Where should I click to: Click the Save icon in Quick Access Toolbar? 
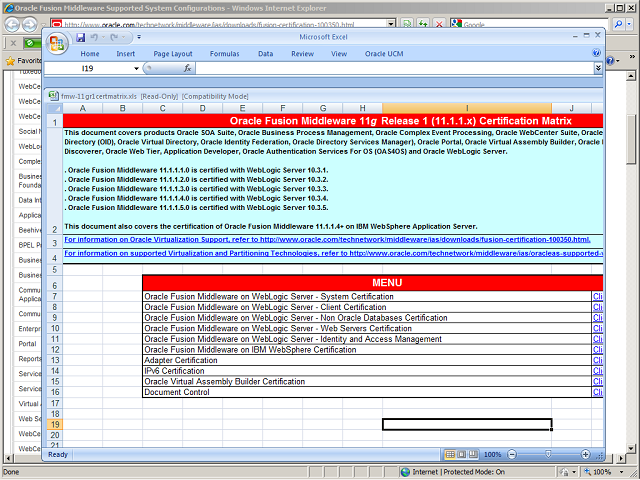(82, 38)
